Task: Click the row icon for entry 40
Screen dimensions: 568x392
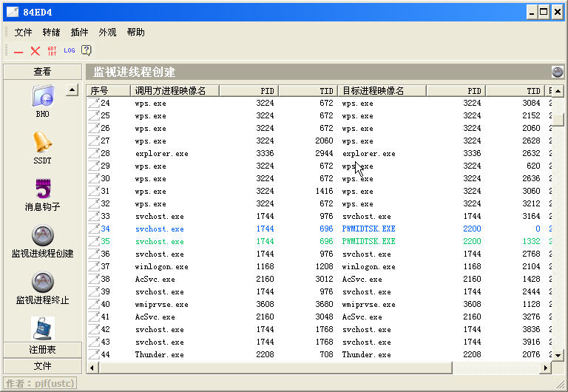Action: pyautogui.click(x=94, y=304)
